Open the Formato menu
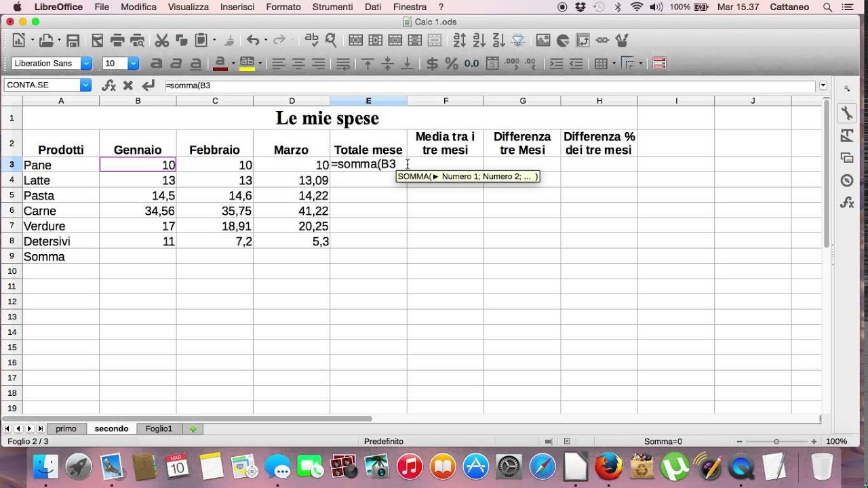 click(283, 7)
